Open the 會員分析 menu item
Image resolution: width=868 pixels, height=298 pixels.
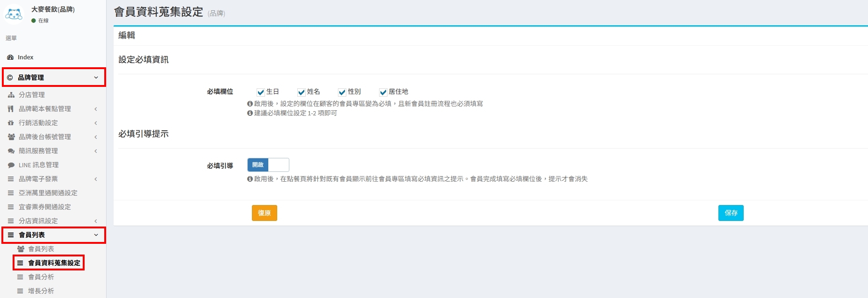click(x=41, y=277)
